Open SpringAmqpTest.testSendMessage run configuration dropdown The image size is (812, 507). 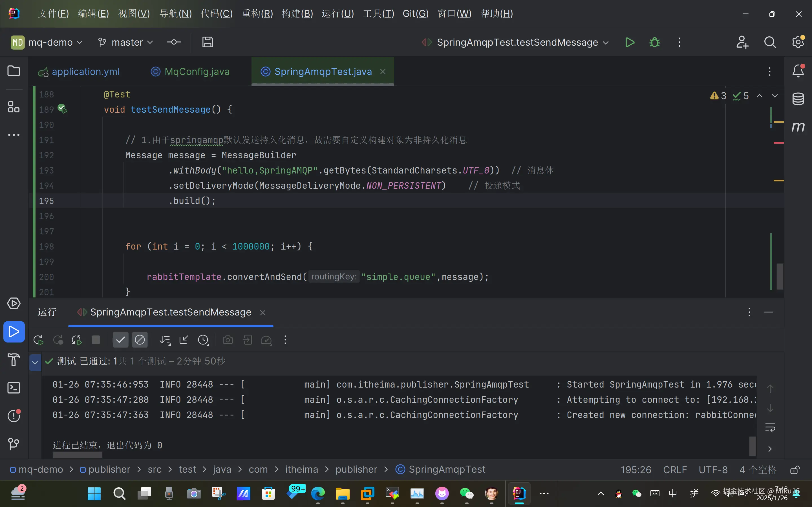pyautogui.click(x=517, y=42)
